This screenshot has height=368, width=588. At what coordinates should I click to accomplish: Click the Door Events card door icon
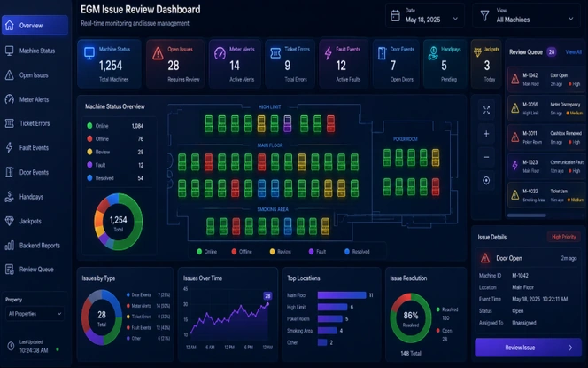click(x=382, y=53)
